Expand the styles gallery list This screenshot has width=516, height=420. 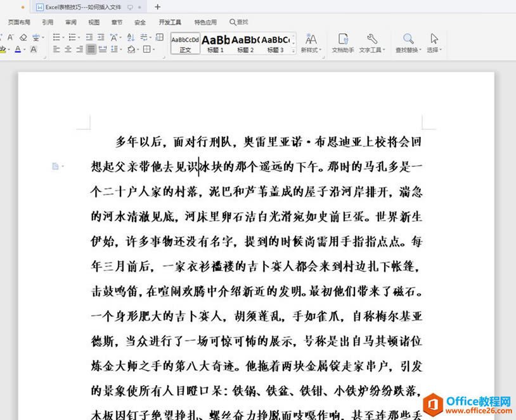tap(293, 50)
